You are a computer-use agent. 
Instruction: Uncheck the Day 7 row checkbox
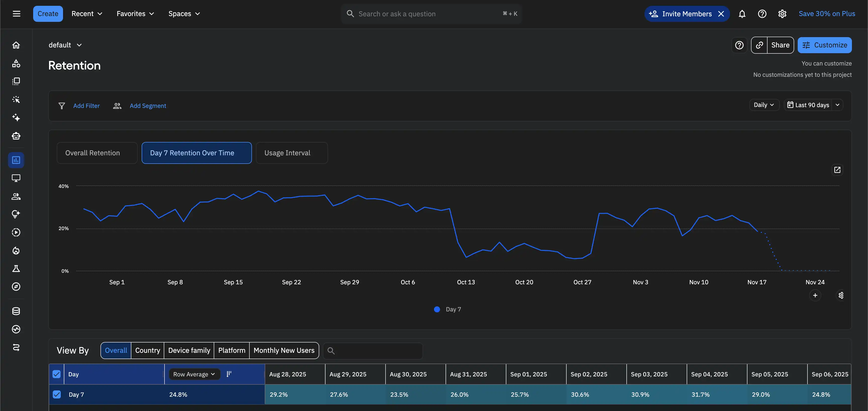57,394
